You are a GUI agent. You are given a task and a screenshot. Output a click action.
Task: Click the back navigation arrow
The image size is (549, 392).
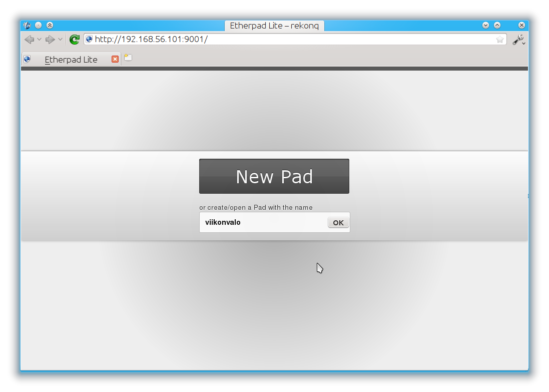[x=30, y=40]
